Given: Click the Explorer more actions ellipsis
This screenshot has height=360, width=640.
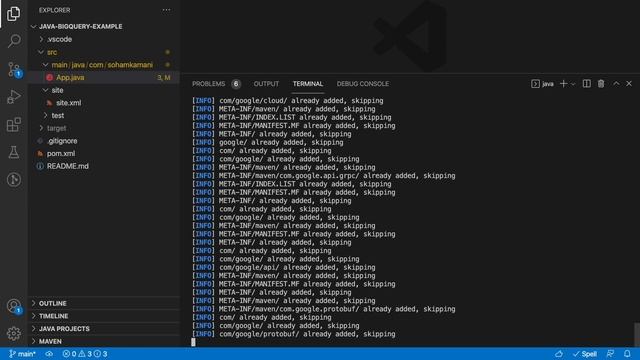Looking at the screenshot, I should pos(167,10).
